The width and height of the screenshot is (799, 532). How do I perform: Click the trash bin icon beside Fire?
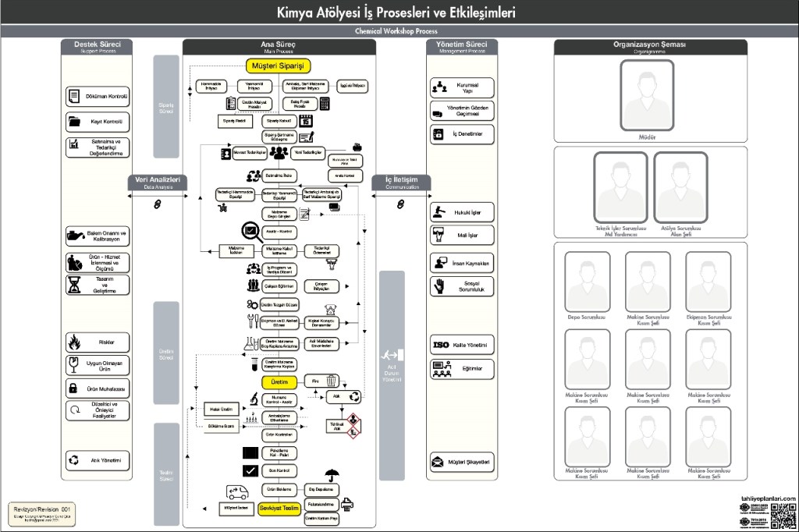pyautogui.click(x=332, y=381)
